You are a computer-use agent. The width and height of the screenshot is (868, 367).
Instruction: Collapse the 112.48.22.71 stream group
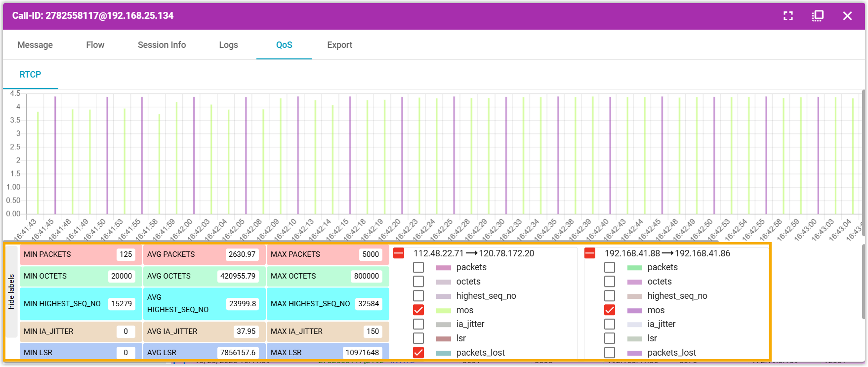point(399,253)
